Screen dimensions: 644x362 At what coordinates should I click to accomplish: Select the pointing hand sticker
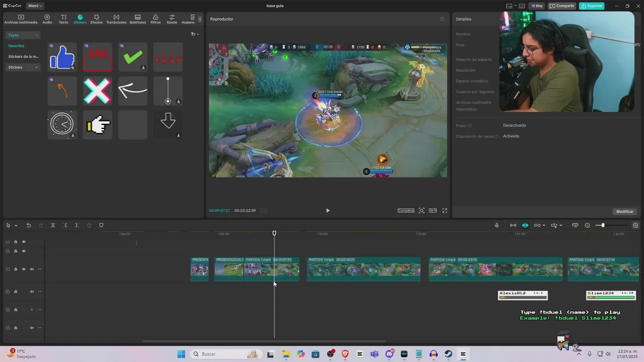click(98, 125)
